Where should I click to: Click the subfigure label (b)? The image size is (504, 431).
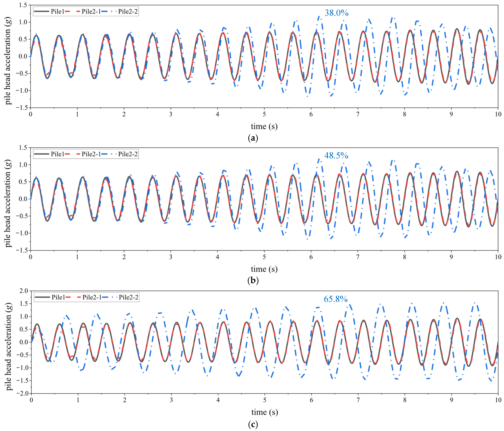pyautogui.click(x=253, y=281)
